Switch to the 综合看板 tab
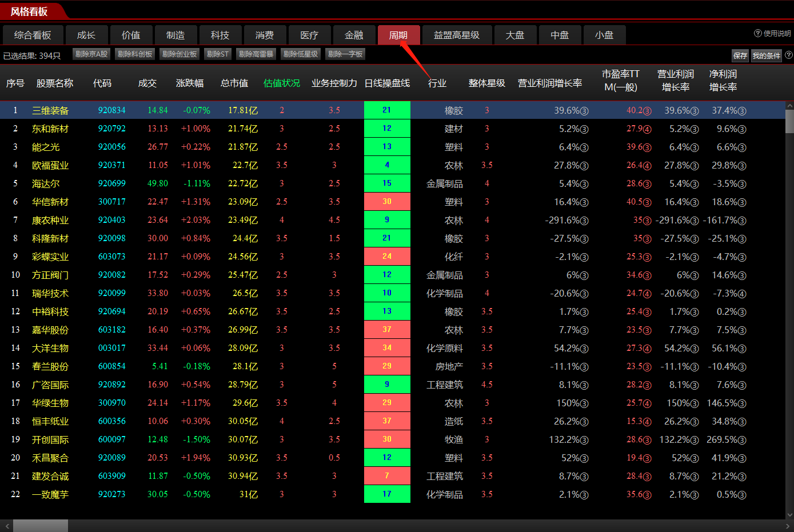The image size is (794, 532). (x=33, y=35)
